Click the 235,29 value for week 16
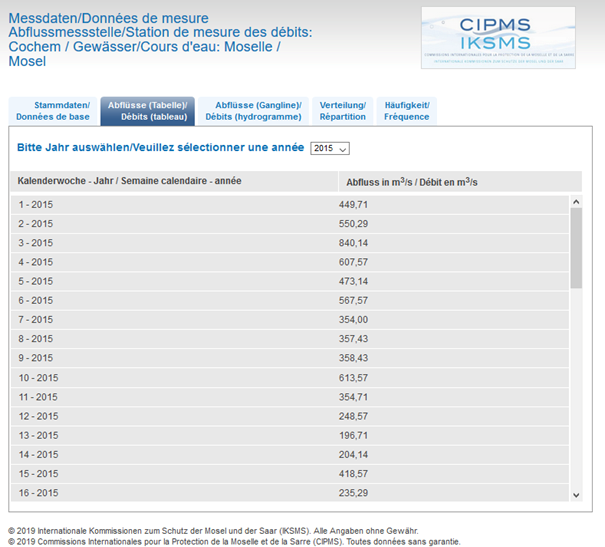 (x=354, y=493)
